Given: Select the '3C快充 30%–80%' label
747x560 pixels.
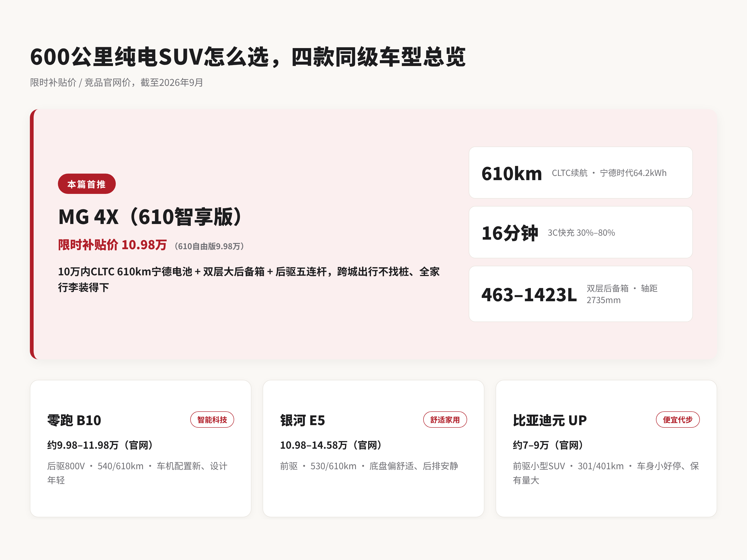Looking at the screenshot, I should point(581,233).
